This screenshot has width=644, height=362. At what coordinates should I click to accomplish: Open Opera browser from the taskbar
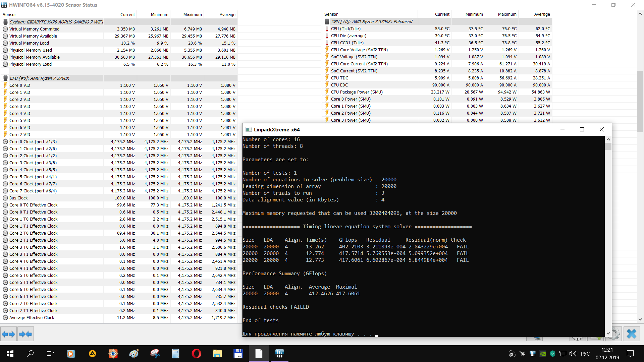tap(196, 354)
